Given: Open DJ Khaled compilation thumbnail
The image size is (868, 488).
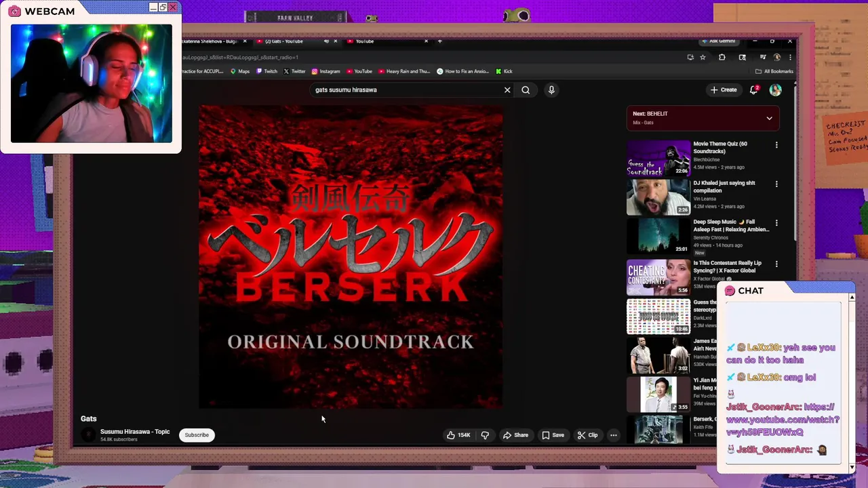Looking at the screenshot, I should [658, 197].
